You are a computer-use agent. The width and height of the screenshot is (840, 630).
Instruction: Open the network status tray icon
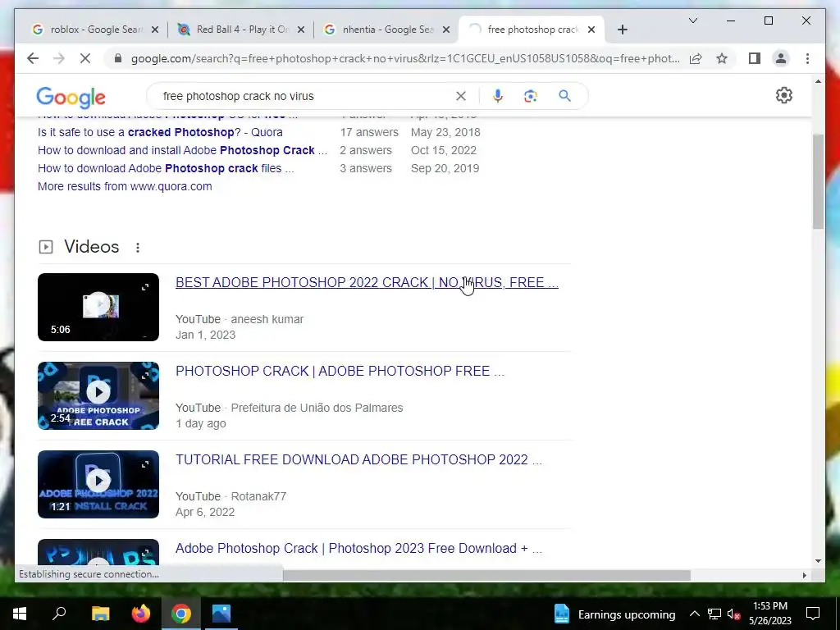click(714, 614)
